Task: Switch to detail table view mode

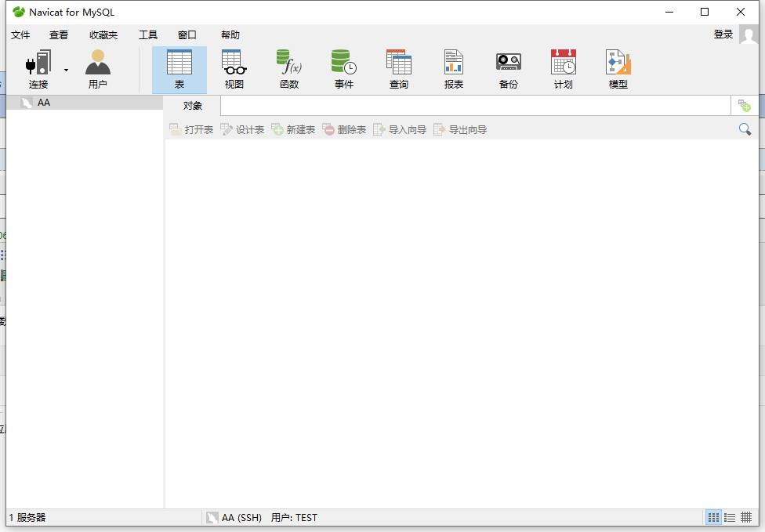Action: pyautogui.click(x=746, y=517)
